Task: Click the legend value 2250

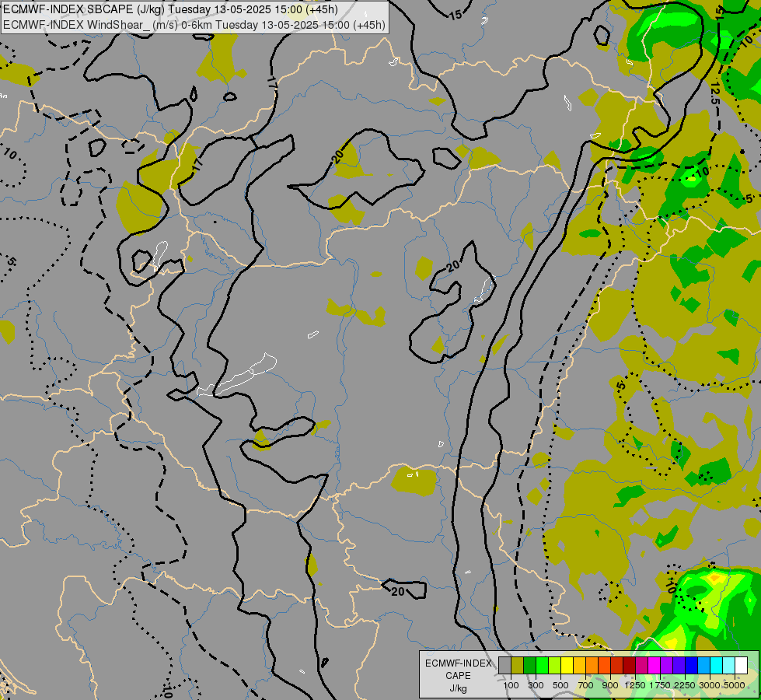Action: (685, 685)
